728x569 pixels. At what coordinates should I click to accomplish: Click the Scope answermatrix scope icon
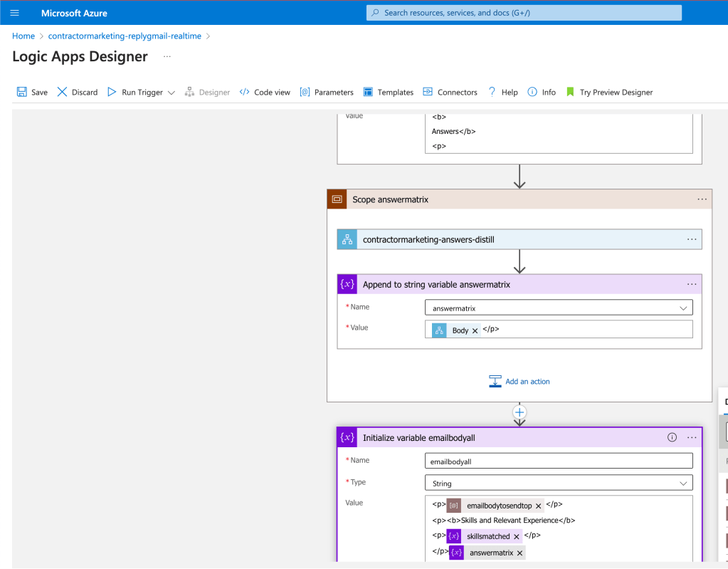[x=337, y=199]
